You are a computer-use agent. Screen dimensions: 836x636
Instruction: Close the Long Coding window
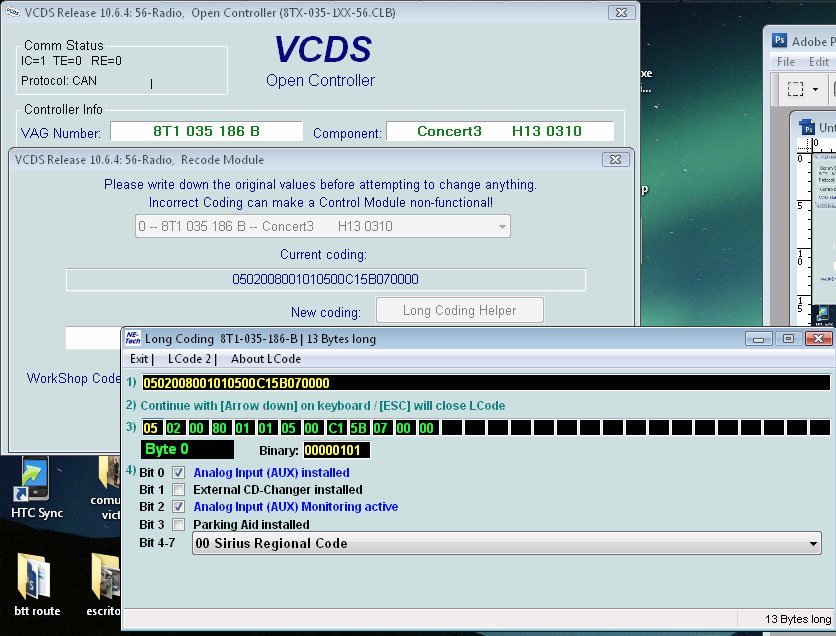(818, 339)
